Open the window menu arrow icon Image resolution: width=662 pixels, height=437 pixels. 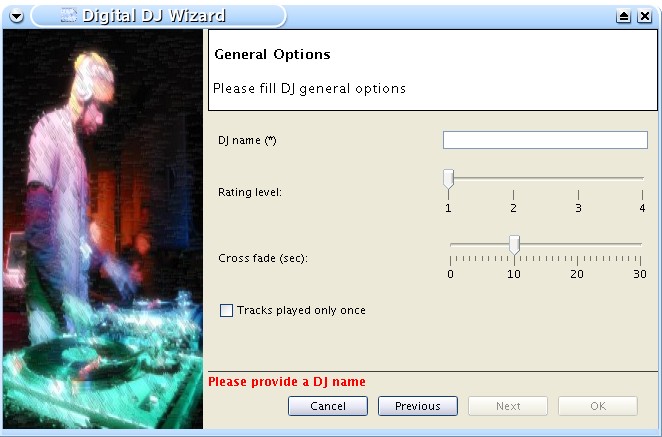pos(16,16)
